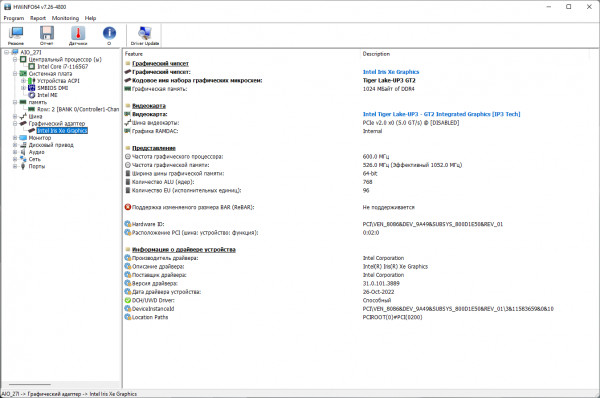The image size is (600, 398).
Task: Open the Report menu
Action: 38,18
